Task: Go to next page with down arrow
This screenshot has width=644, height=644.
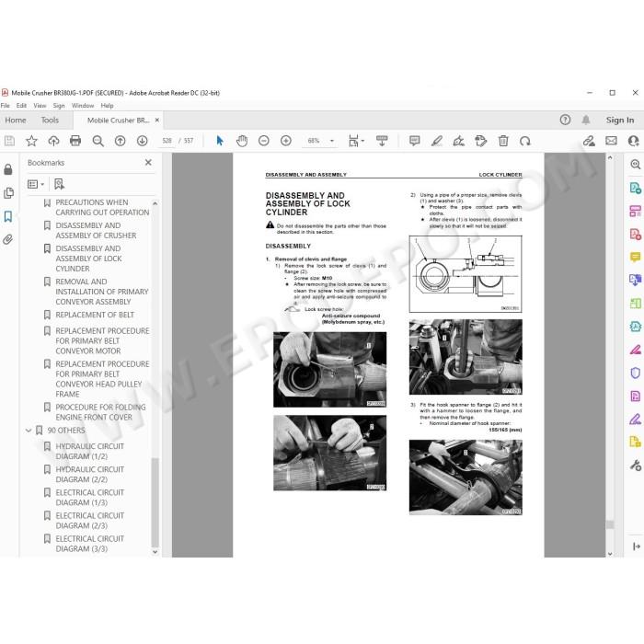Action: (142, 141)
